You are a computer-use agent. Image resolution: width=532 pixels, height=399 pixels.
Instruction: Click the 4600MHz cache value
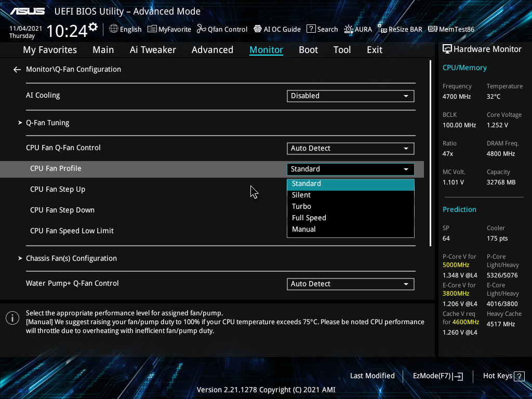466,322
